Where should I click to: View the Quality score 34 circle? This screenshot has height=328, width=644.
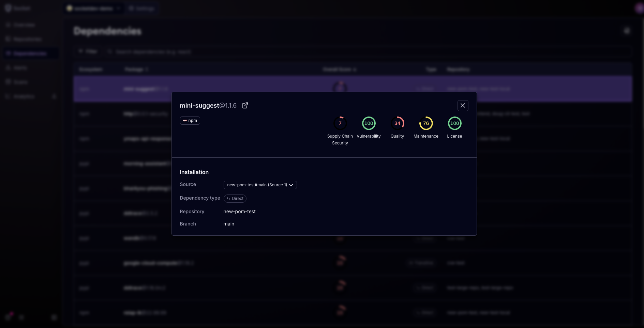coord(397,123)
